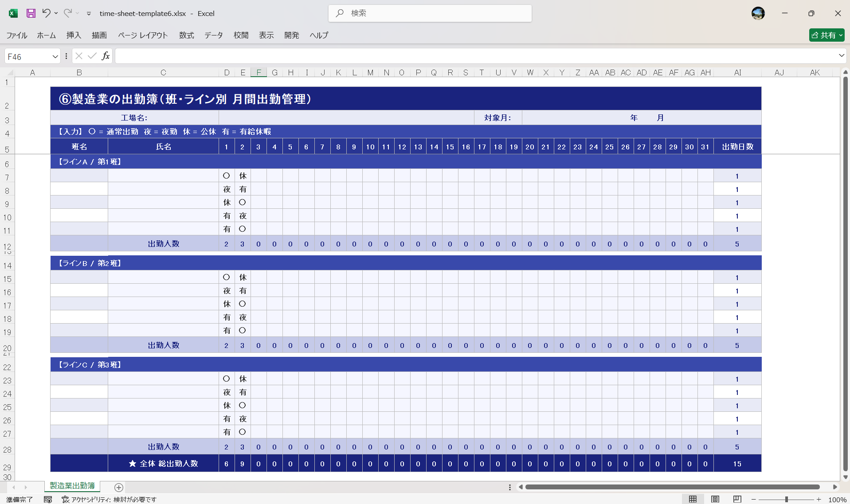Screen dimensions: 850x504
Task: Click the 班名 header cell
Action: [79, 147]
